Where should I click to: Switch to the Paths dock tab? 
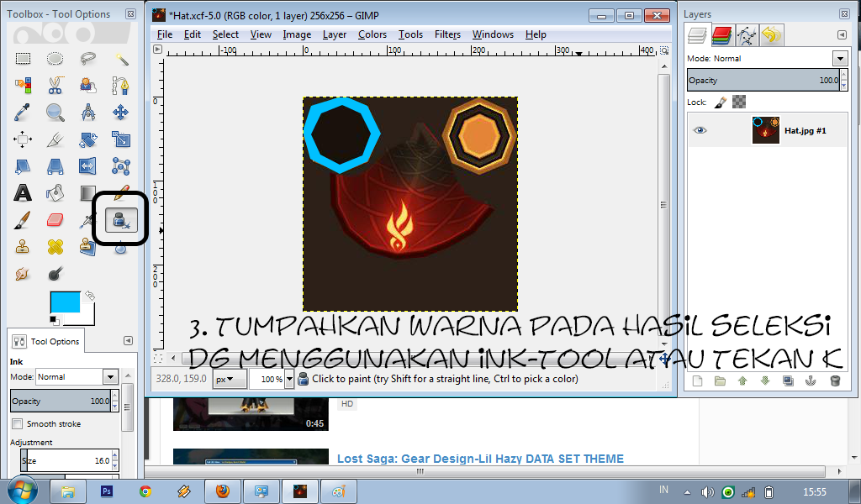[x=747, y=35]
